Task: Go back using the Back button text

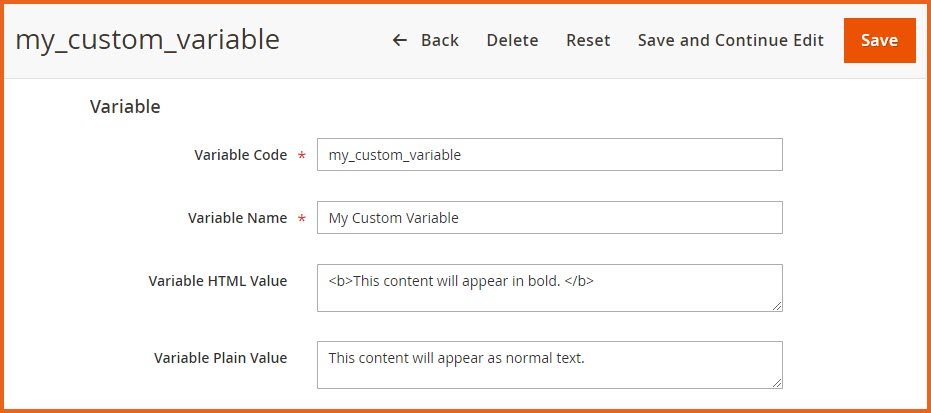Action: (439, 40)
